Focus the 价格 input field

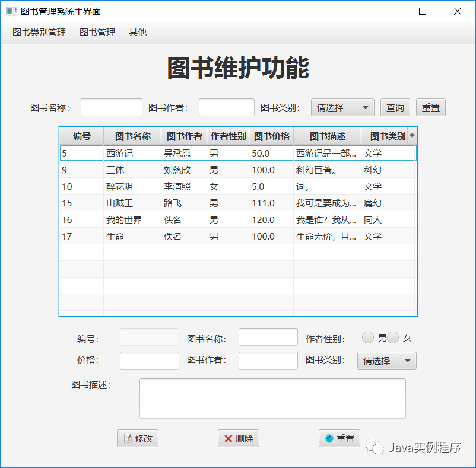click(x=150, y=361)
